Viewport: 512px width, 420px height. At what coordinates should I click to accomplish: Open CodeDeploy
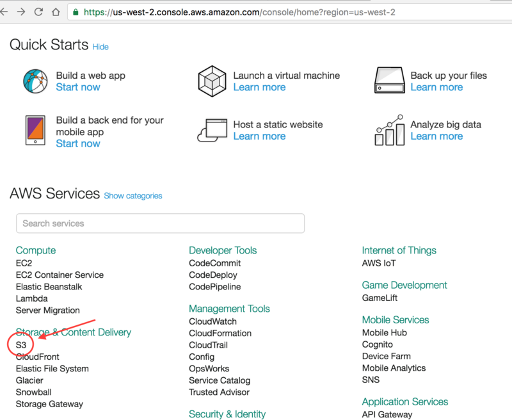pyautogui.click(x=213, y=275)
